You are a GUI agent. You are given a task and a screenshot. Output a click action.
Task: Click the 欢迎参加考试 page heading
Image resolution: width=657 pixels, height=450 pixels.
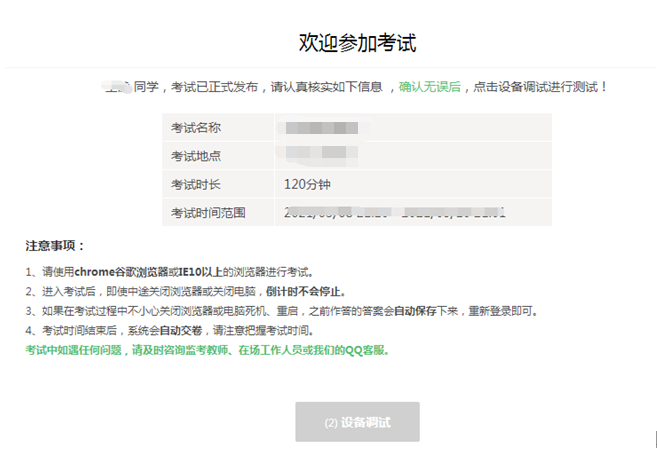357,42
